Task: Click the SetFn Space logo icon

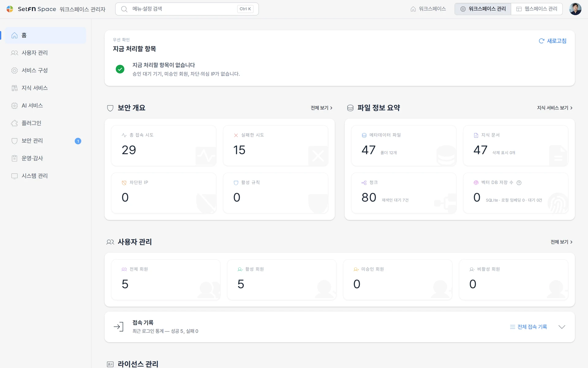Action: pos(10,9)
